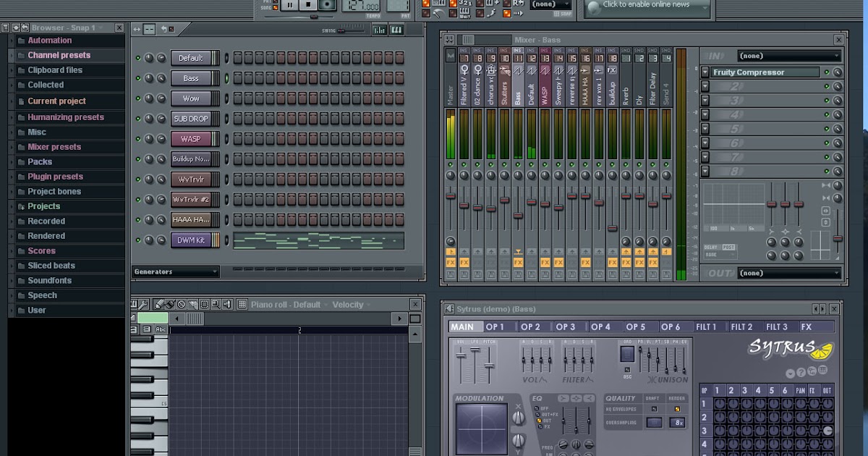Screen dimensions: 868x456
Task: Open effect slot 2 menu arrow
Action: (x=705, y=86)
